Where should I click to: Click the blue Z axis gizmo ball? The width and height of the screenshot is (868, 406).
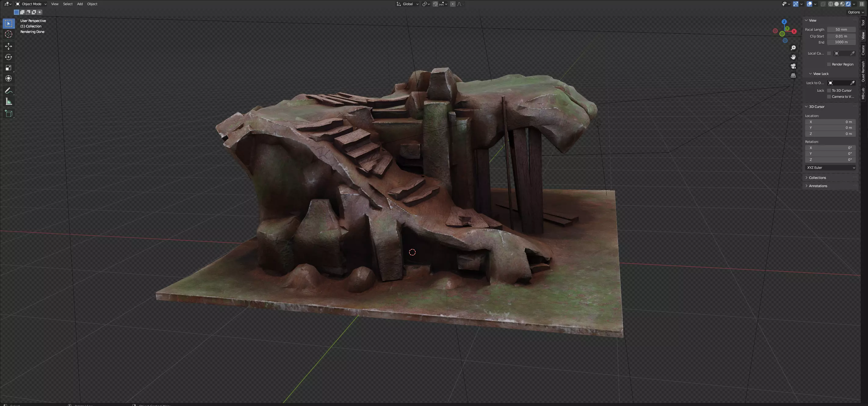784,22
